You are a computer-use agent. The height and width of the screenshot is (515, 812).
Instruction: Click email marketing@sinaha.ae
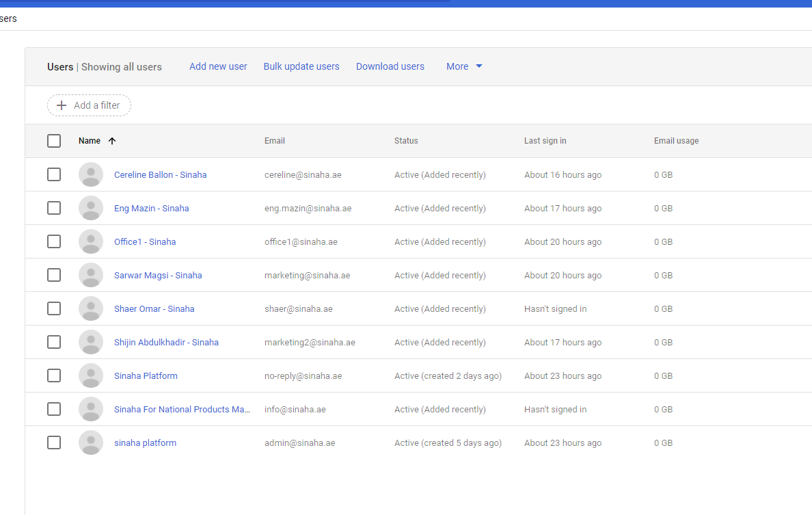tap(307, 275)
